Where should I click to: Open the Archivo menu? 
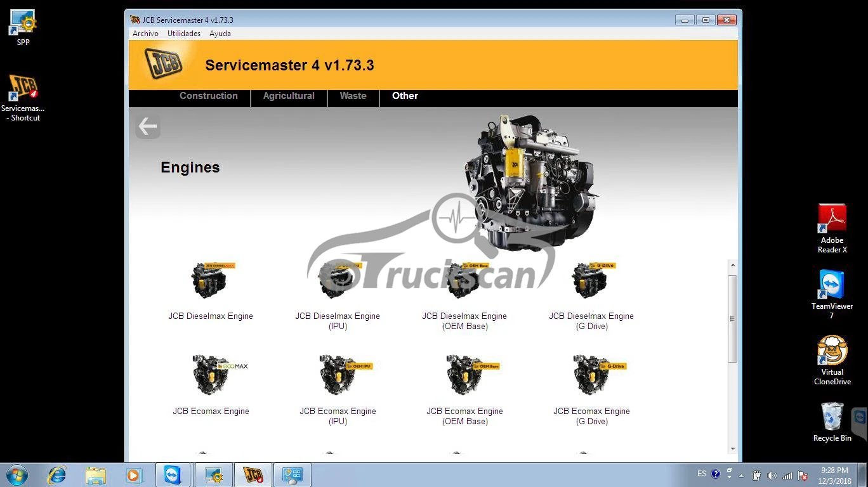click(x=145, y=34)
